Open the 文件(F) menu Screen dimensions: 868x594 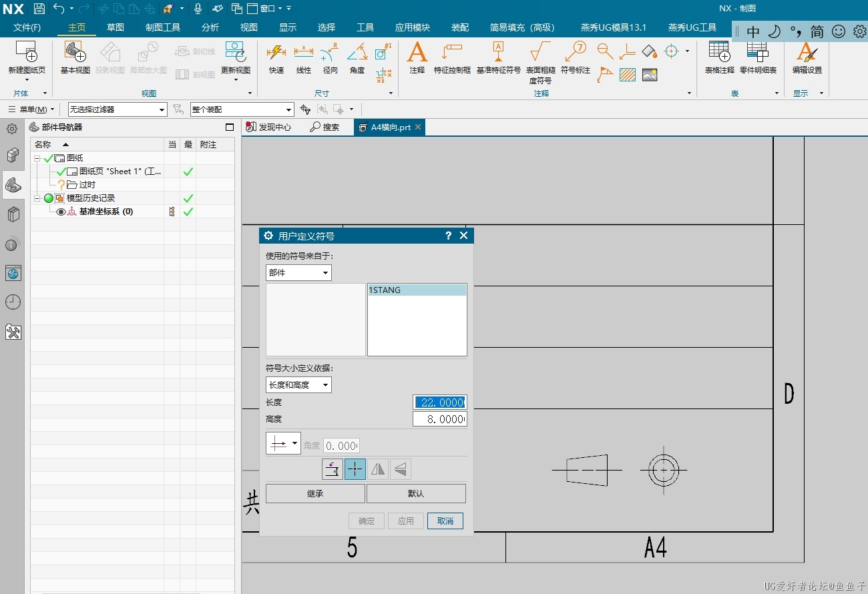tap(27, 27)
